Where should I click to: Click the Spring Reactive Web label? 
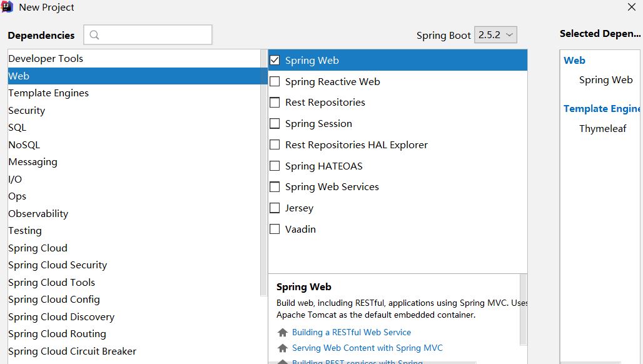[333, 81]
